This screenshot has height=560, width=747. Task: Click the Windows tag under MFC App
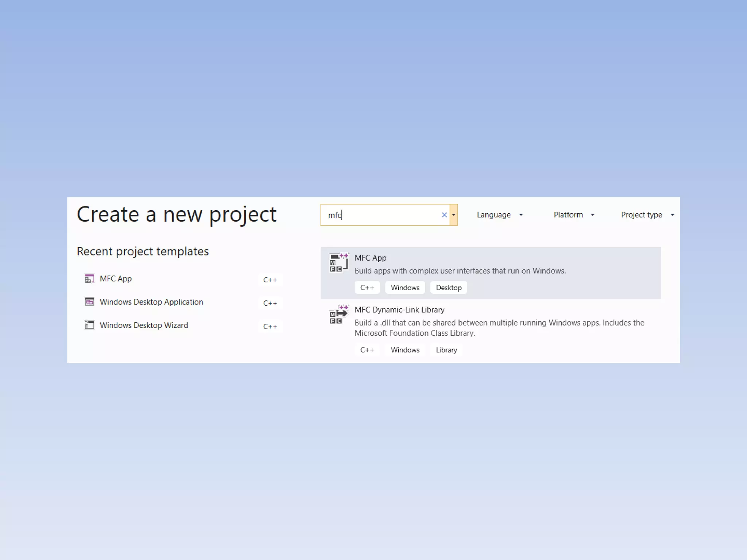coord(405,288)
